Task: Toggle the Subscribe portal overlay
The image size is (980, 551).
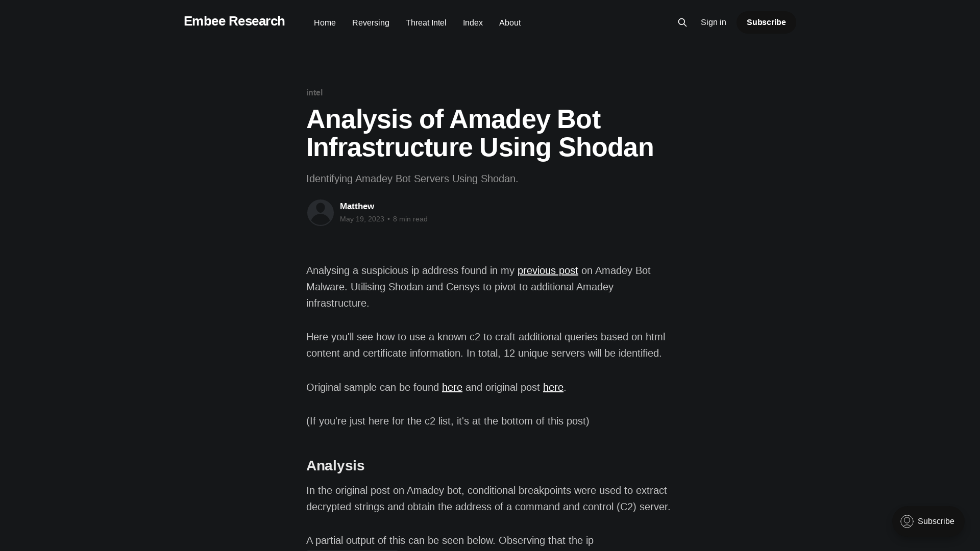Action: (927, 521)
